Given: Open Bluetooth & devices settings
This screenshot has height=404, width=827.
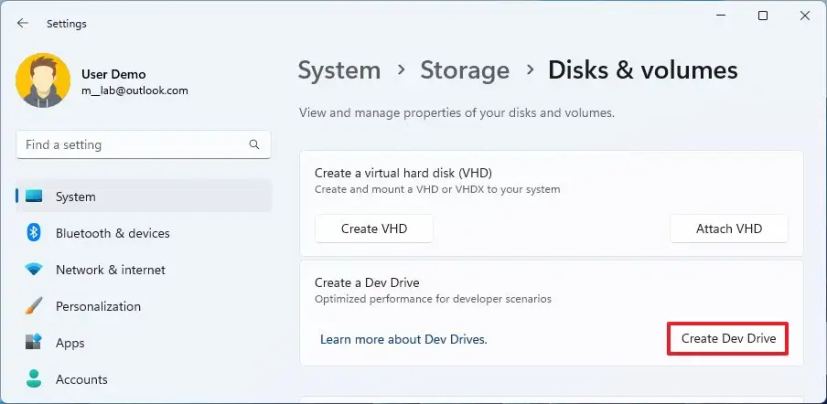Looking at the screenshot, I should pos(144,233).
